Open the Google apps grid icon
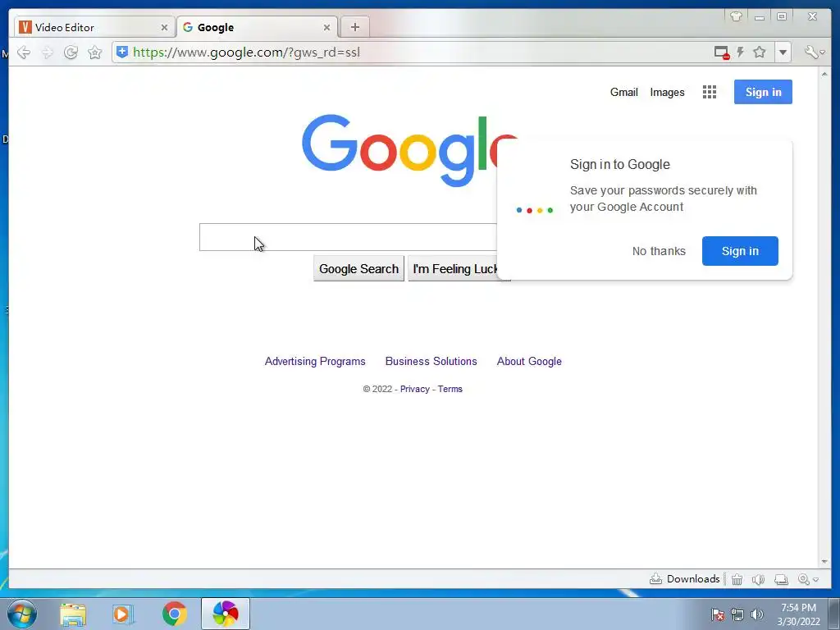The image size is (840, 630). (x=710, y=92)
